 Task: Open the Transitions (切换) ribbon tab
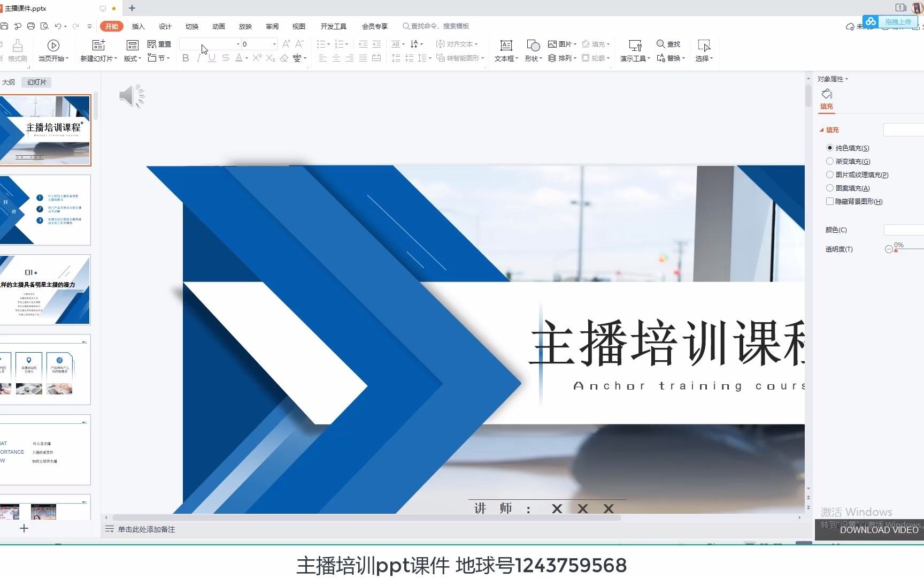(192, 26)
